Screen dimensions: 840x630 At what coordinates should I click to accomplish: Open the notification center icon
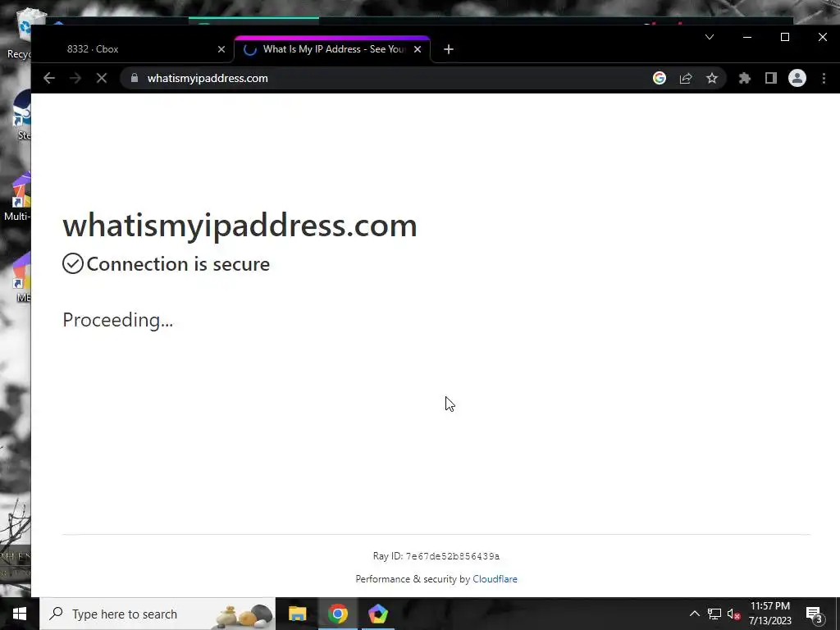[x=815, y=614]
